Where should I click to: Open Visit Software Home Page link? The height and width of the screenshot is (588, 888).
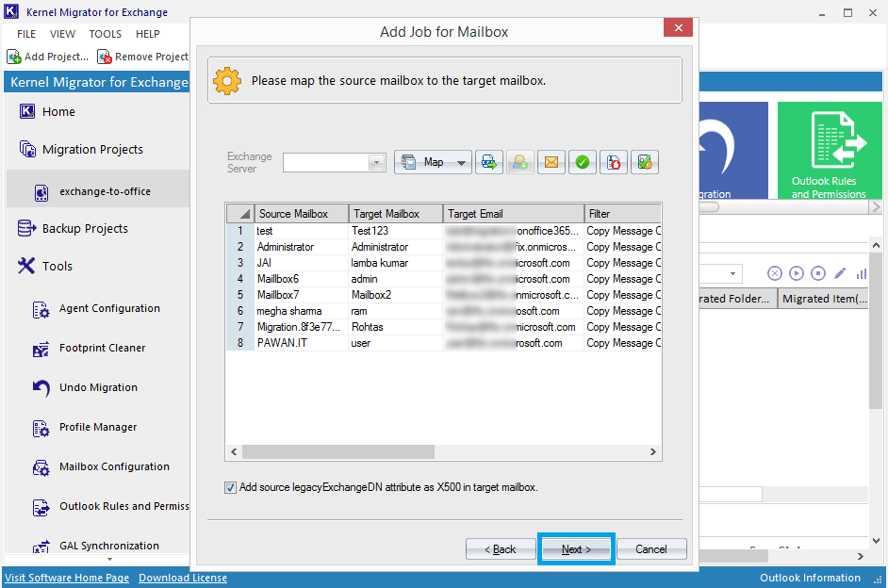(x=67, y=578)
